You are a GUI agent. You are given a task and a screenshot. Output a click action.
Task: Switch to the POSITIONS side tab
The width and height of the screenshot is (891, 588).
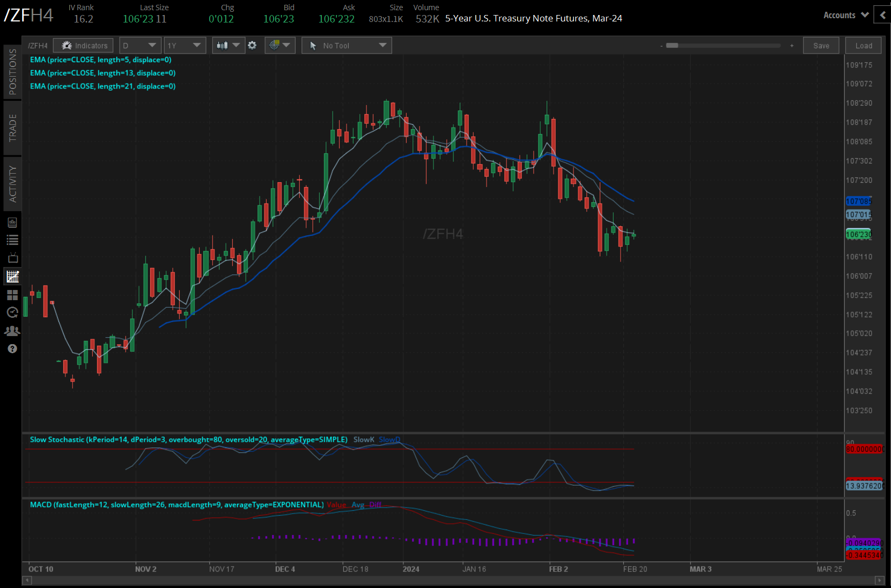[12, 72]
